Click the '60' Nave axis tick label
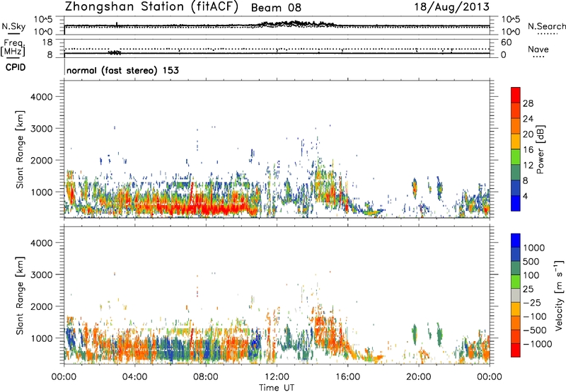 tap(506, 42)
